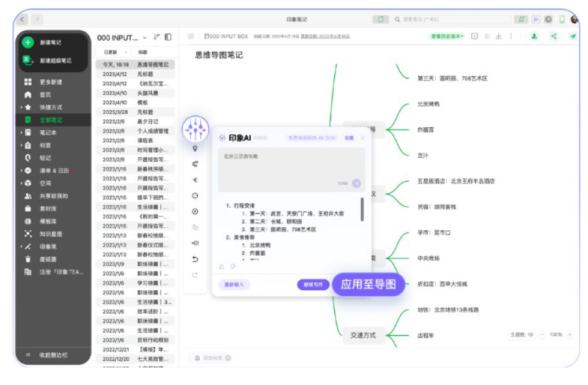Open the note 头脑风暴
This screenshot has height=385, width=588.
(x=135, y=93)
